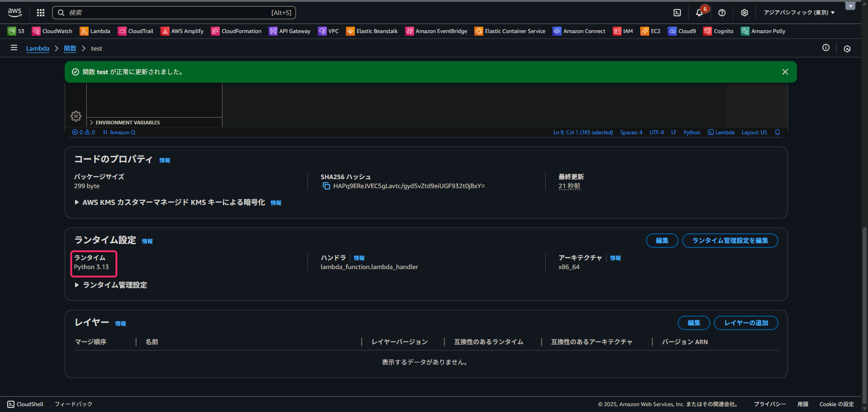Viewport: 868px width, 412px height.
Task: Click ランタイム管理設定を編集 button
Action: [x=730, y=241]
